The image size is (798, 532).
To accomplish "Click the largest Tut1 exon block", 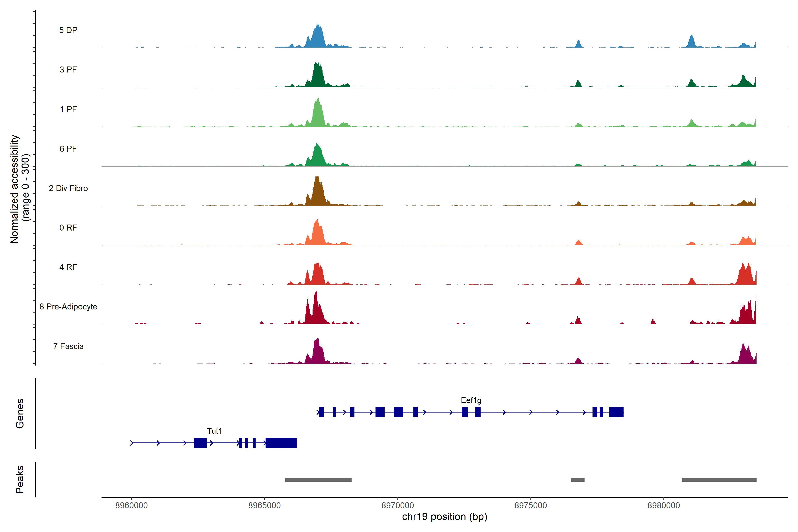I will tap(281, 443).
